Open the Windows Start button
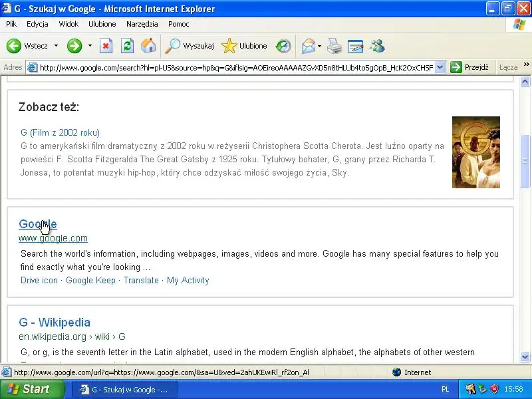This screenshot has width=532, height=399. click(x=31, y=389)
